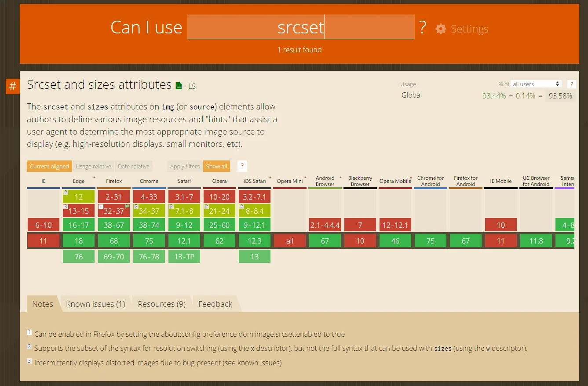Image resolution: width=588 pixels, height=386 pixels.
Task: Click the help icon next to usage dropdown
Action: 571,84
